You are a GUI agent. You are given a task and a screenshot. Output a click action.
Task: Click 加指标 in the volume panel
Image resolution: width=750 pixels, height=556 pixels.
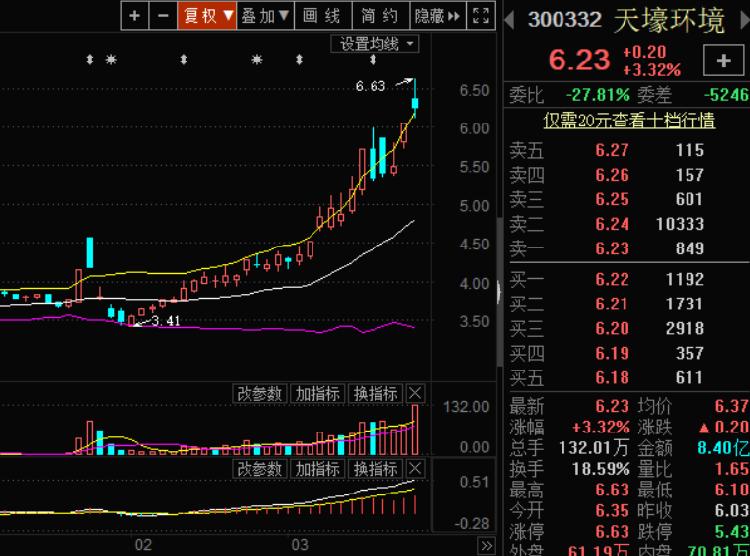pyautogui.click(x=318, y=393)
